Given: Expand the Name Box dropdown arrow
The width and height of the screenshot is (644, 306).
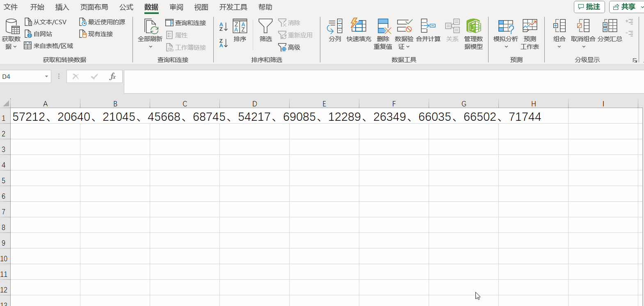Looking at the screenshot, I should 46,76.
